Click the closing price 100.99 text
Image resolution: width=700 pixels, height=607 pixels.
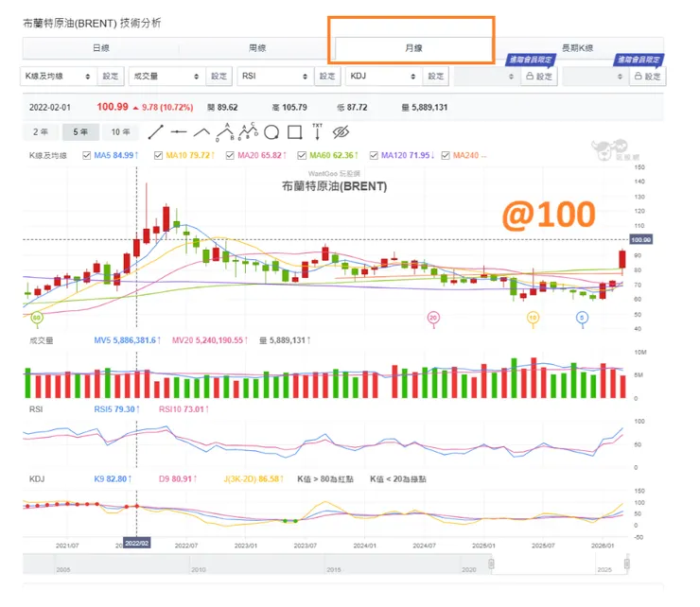(x=113, y=107)
